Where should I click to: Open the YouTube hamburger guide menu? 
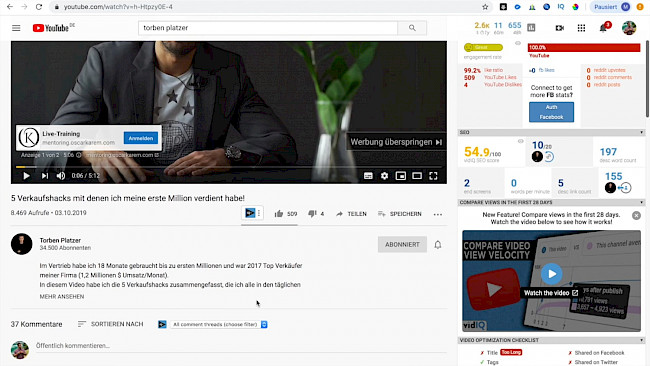coord(16,28)
